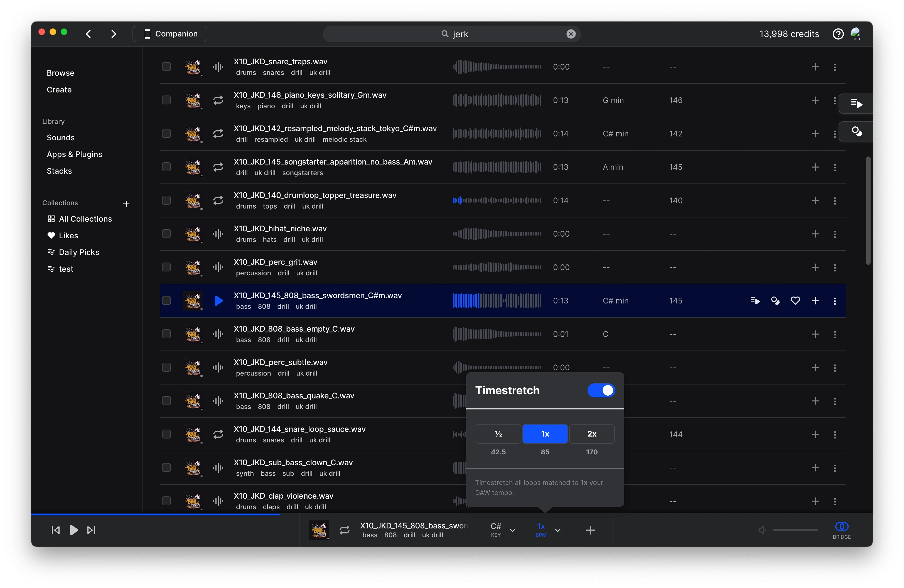Click find similar sounds icon on selected row

click(x=775, y=300)
